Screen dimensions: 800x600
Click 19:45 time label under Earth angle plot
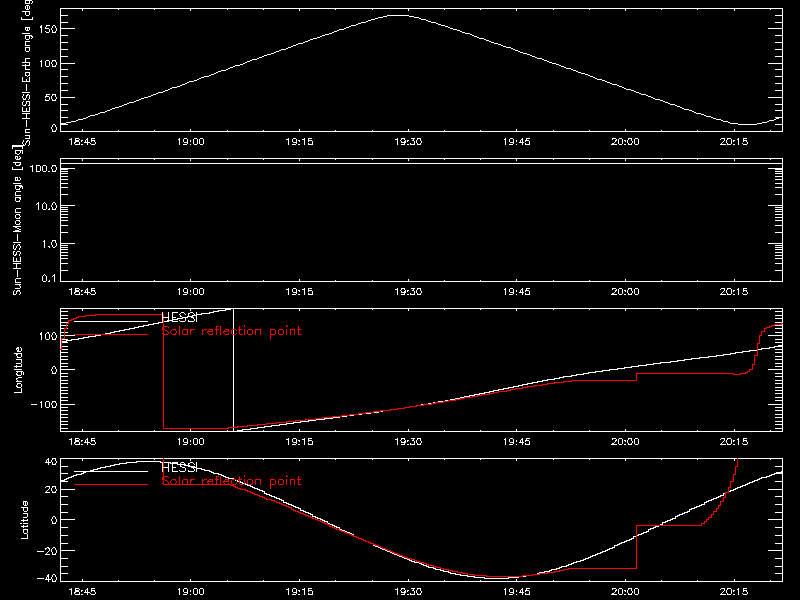[x=516, y=142]
